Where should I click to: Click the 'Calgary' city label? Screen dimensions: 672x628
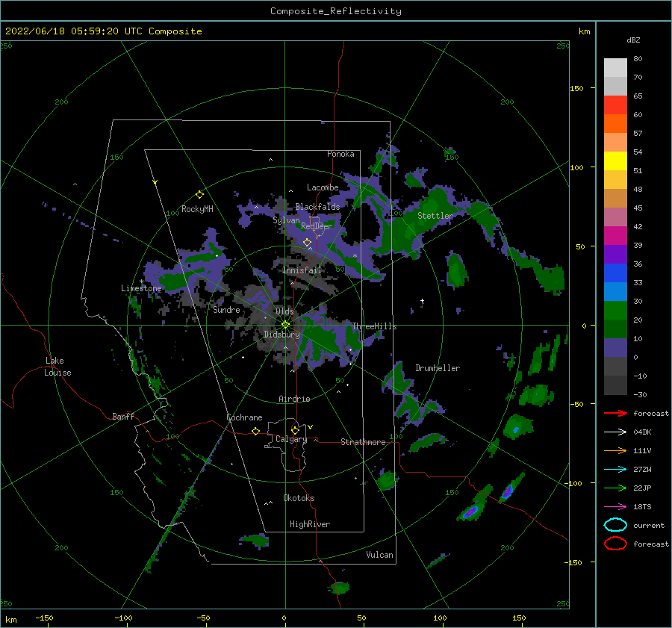pos(291,439)
